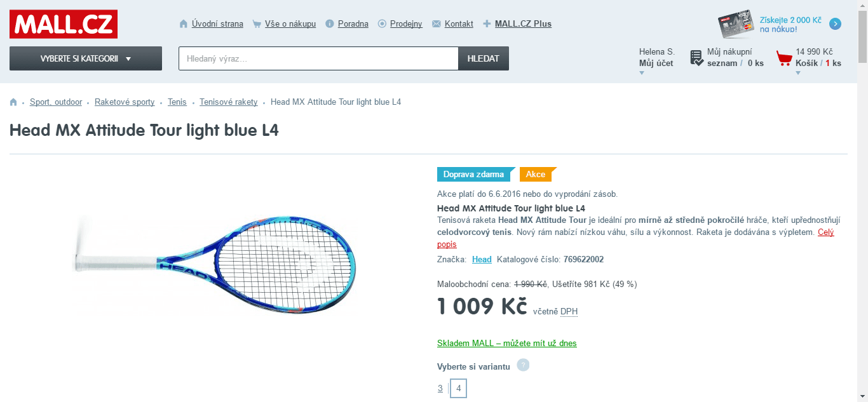Open the Poradna menu item
The width and height of the screenshot is (868, 402).
click(353, 24)
